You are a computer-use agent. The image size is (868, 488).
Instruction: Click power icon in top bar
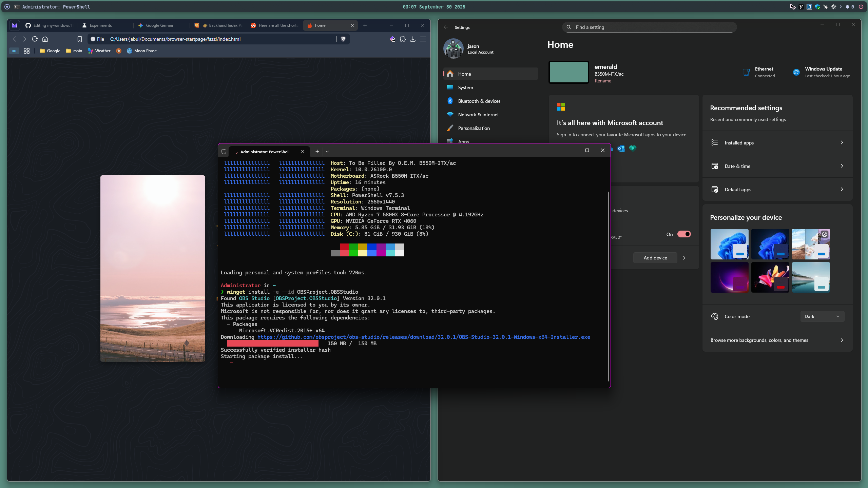pos(861,7)
